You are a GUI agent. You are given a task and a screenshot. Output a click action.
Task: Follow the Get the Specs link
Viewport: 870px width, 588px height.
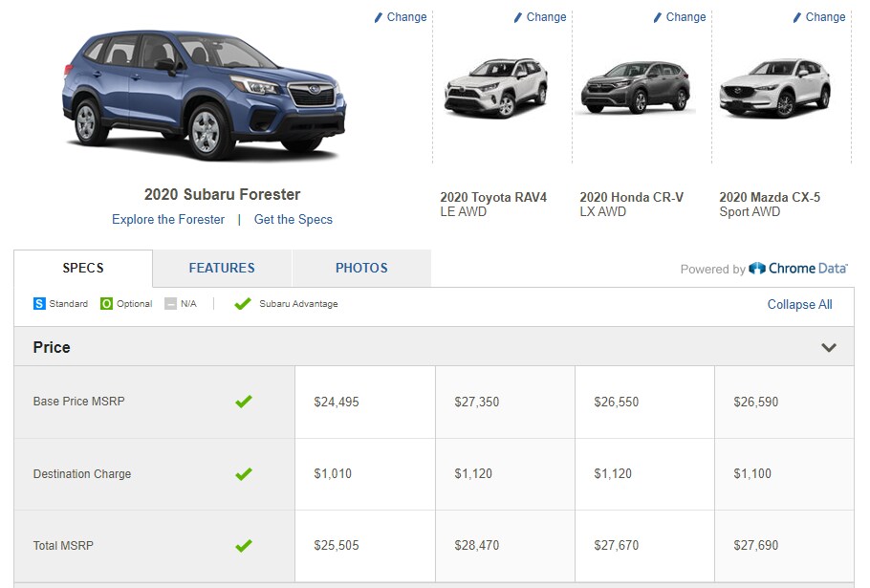click(293, 220)
